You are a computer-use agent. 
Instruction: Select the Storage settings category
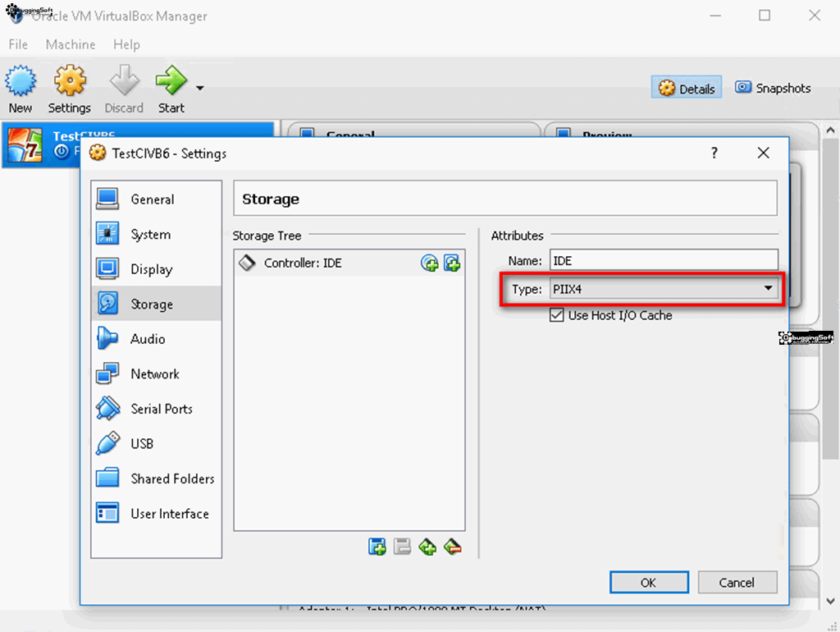click(157, 304)
